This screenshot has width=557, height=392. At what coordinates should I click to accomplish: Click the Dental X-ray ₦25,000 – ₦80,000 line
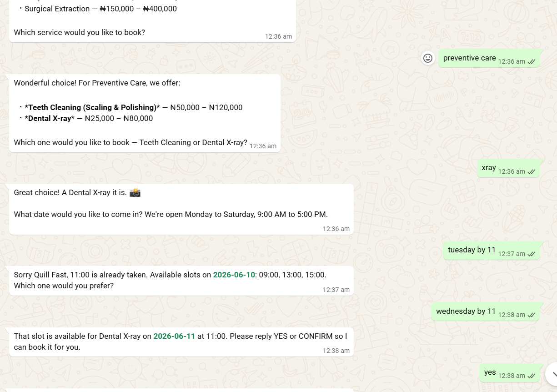(86, 119)
